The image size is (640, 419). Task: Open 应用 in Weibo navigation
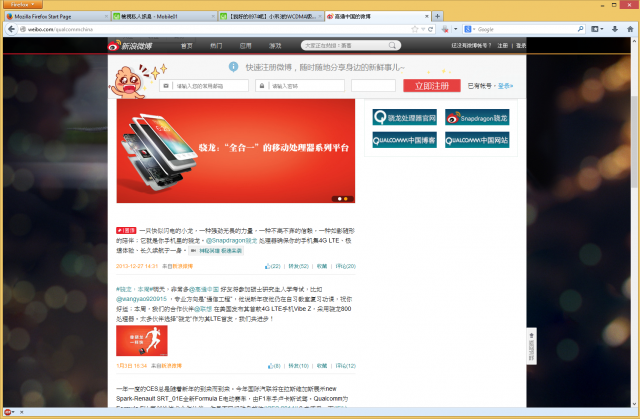pyautogui.click(x=245, y=46)
